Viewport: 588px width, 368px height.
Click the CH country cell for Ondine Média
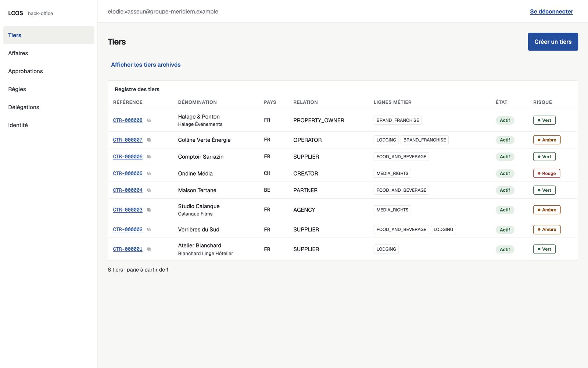click(267, 173)
